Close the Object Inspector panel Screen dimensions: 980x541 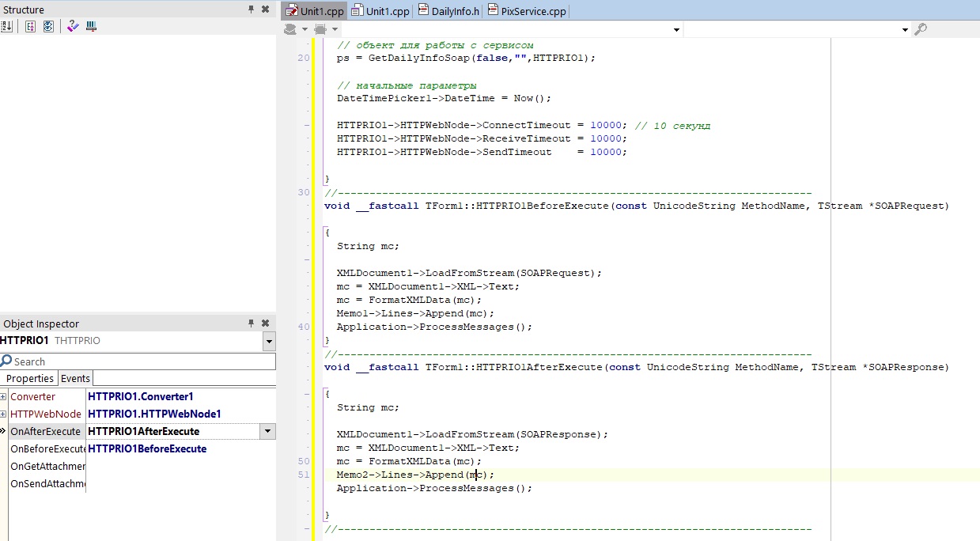pos(266,323)
